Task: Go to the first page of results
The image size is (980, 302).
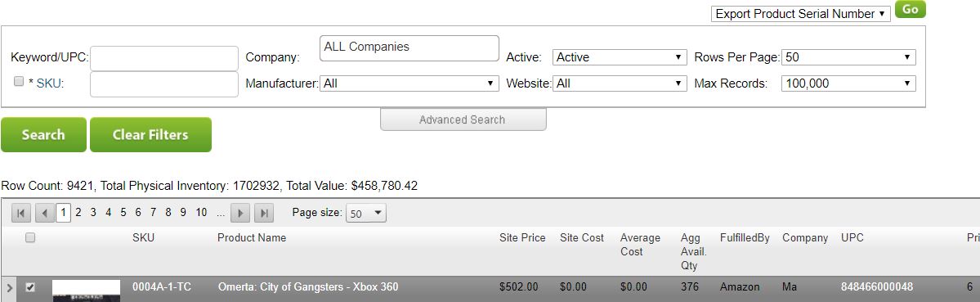Action: pos(20,214)
